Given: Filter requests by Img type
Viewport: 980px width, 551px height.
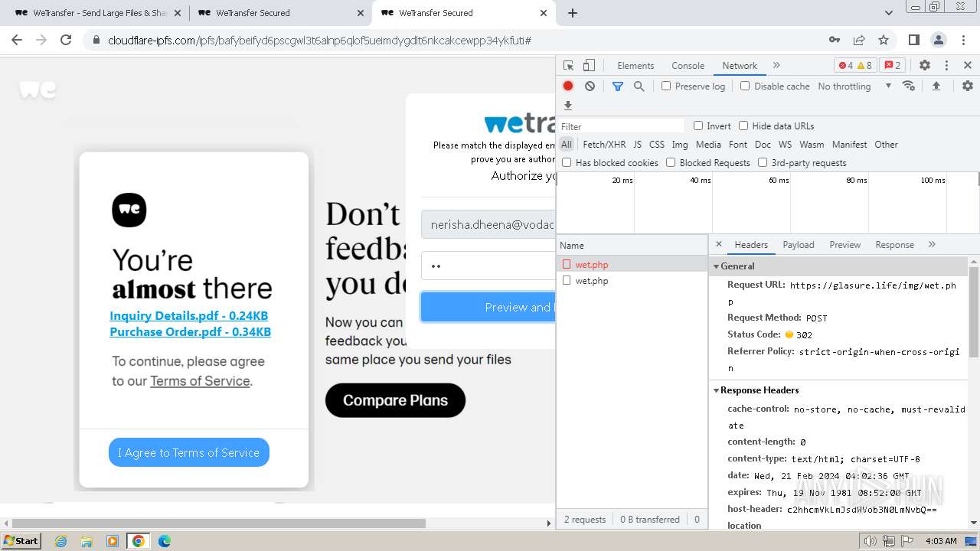Looking at the screenshot, I should (x=680, y=144).
